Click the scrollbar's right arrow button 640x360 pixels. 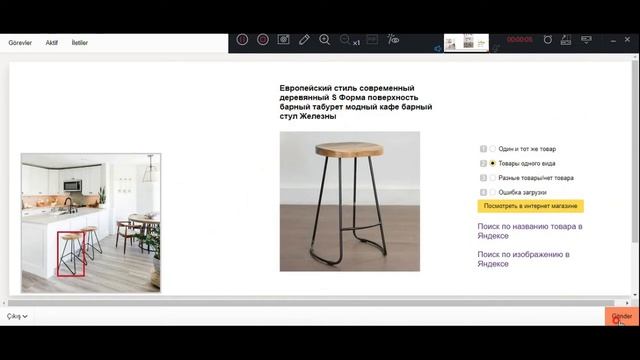(x=627, y=303)
